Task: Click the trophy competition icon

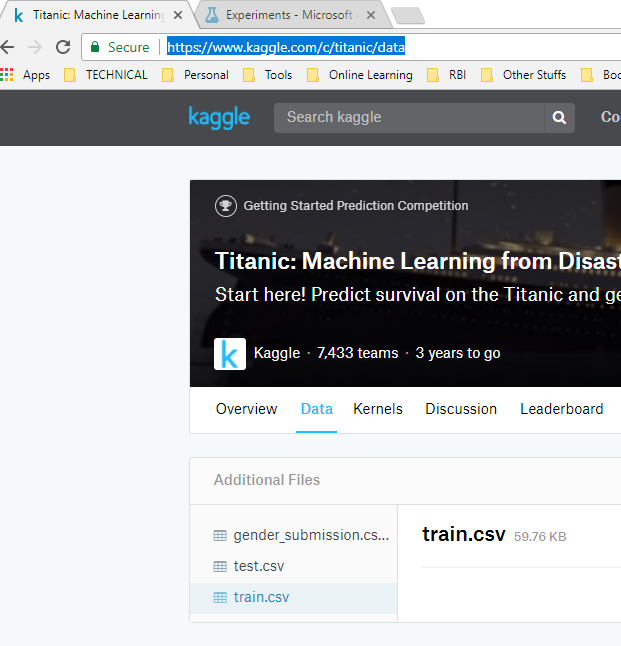Action: point(225,206)
